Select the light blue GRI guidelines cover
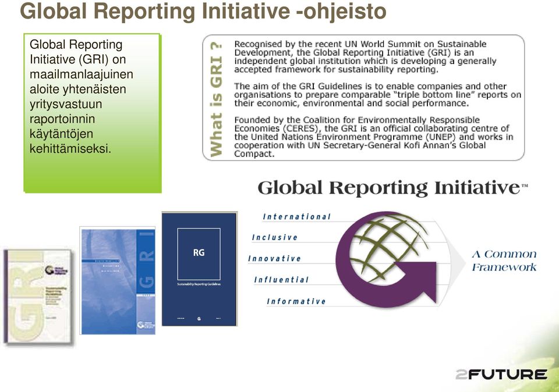The height and width of the screenshot is (392, 559). point(118,281)
